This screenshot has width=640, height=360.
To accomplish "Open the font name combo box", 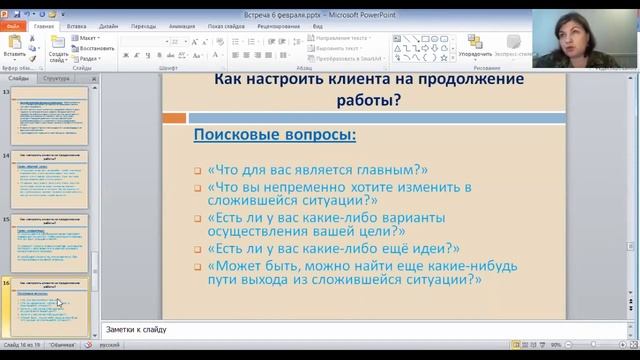I will tap(145, 42).
